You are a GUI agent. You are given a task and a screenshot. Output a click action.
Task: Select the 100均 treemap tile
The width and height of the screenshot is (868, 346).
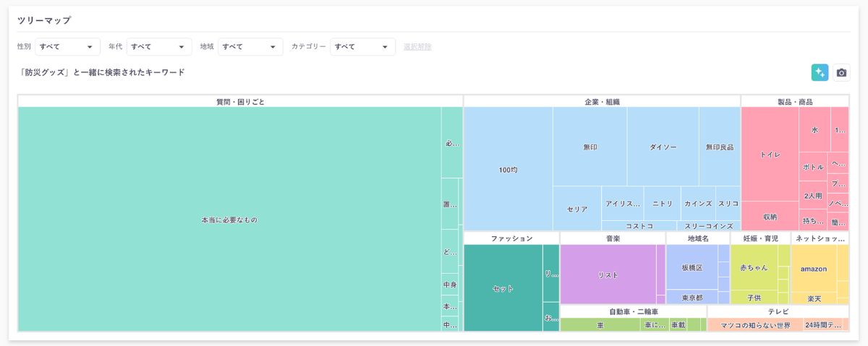click(508, 170)
